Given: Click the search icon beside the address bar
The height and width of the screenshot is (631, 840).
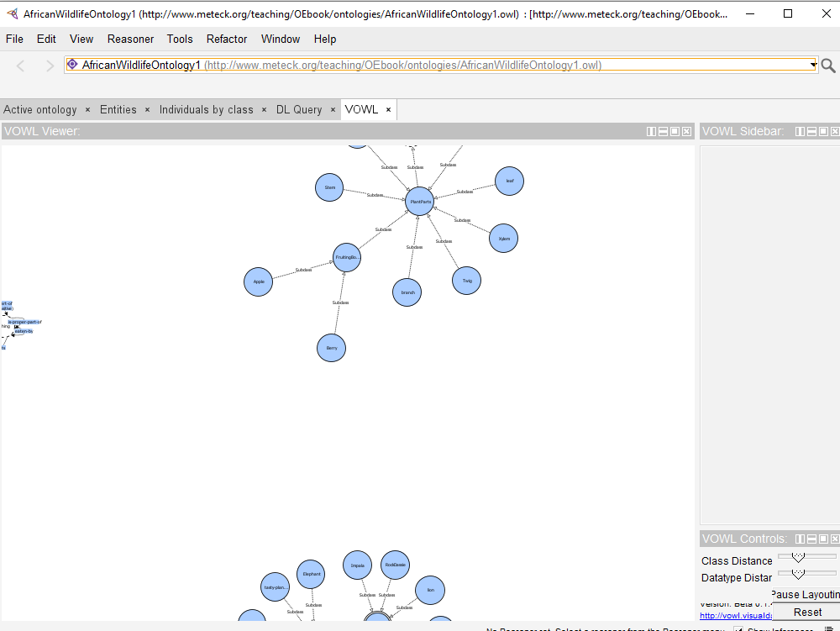Looking at the screenshot, I should click(x=828, y=64).
